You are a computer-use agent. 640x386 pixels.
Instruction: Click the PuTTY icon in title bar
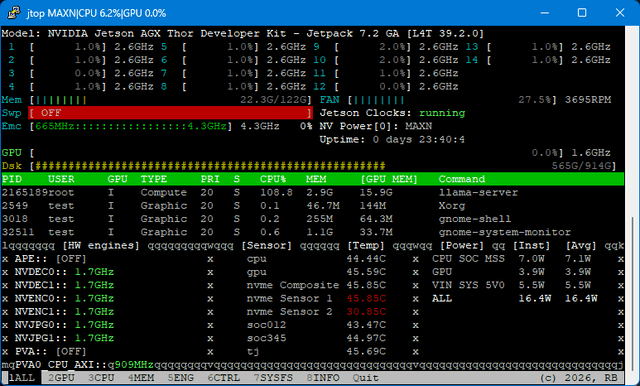click(13, 13)
